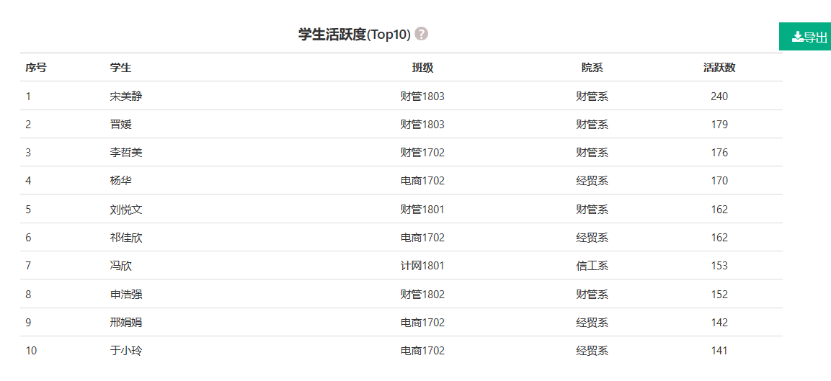Screen dimensions: 831x381
Task: Click the help question mark icon
Action: [421, 34]
